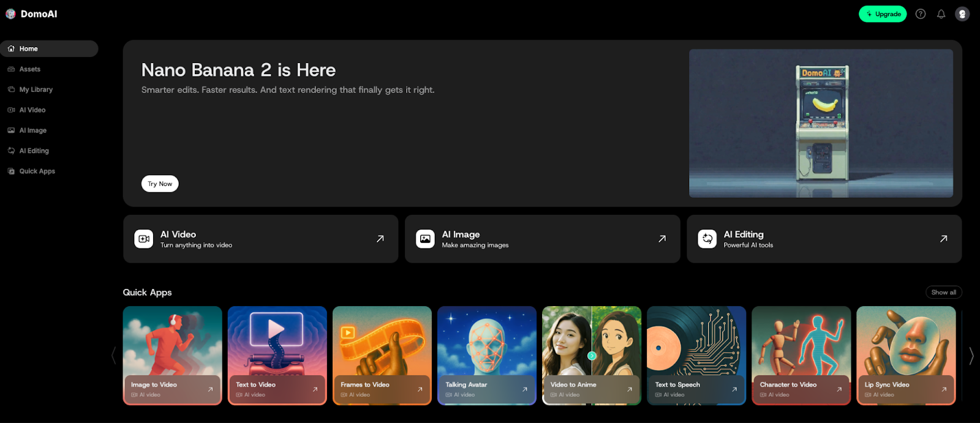Open notifications bell icon

941,14
